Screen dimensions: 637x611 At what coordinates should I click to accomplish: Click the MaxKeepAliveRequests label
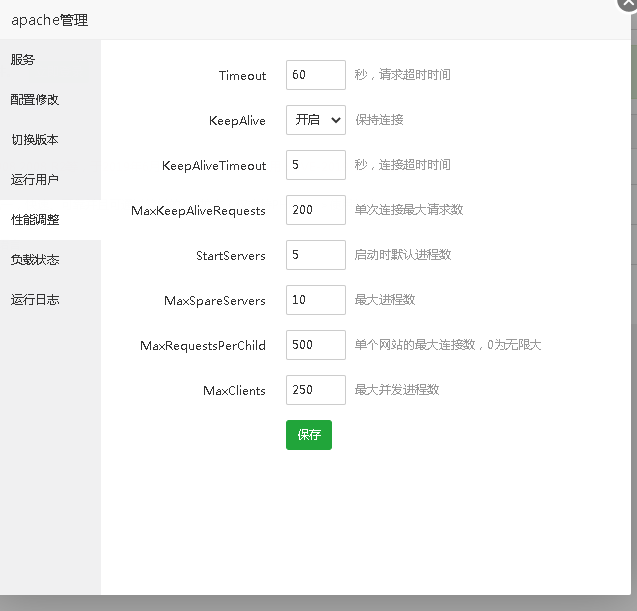pos(198,211)
